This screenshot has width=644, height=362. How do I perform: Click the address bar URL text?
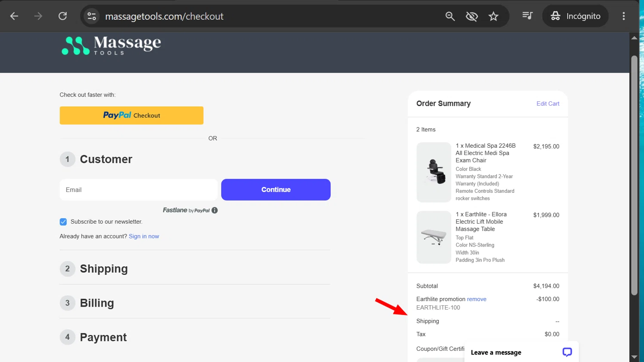click(164, 16)
